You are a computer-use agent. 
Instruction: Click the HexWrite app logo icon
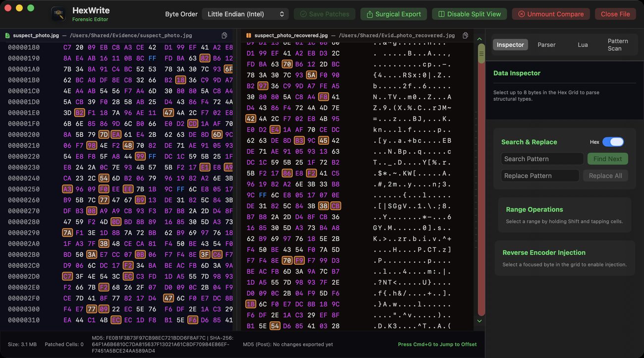[x=58, y=14]
